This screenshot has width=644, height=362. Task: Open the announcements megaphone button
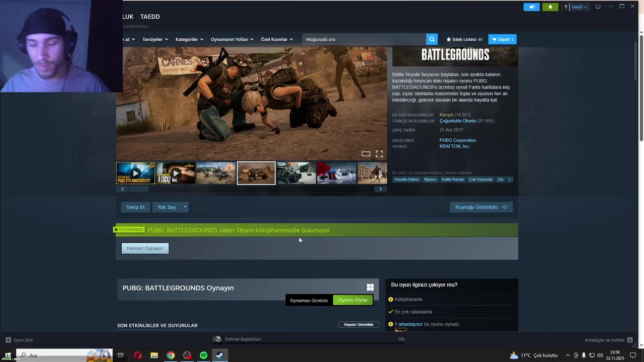coord(531,7)
